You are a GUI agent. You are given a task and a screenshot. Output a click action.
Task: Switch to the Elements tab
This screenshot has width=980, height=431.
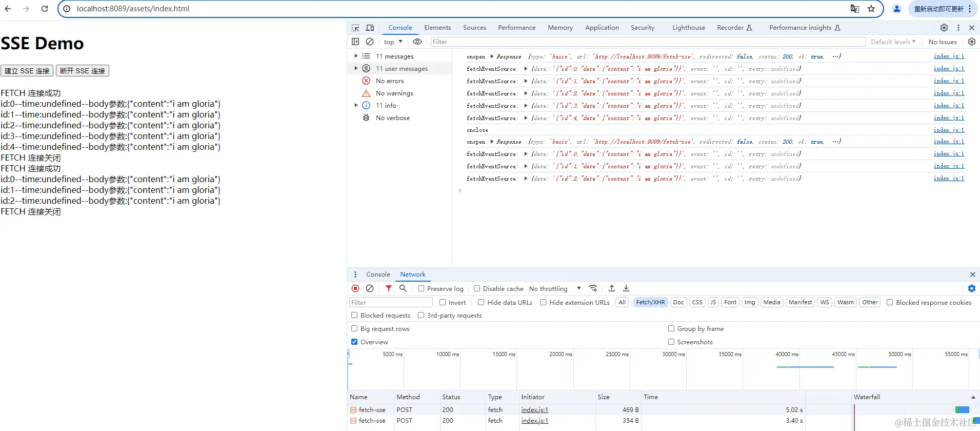(x=437, y=28)
